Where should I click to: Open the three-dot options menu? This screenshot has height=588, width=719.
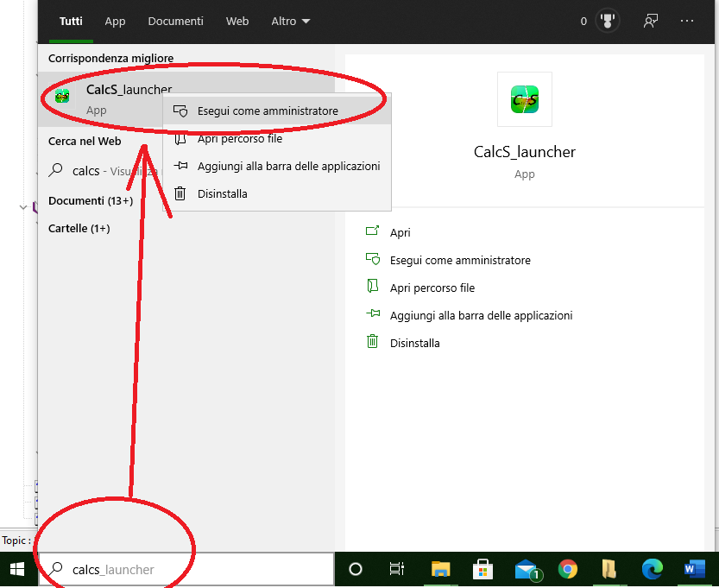(x=686, y=21)
